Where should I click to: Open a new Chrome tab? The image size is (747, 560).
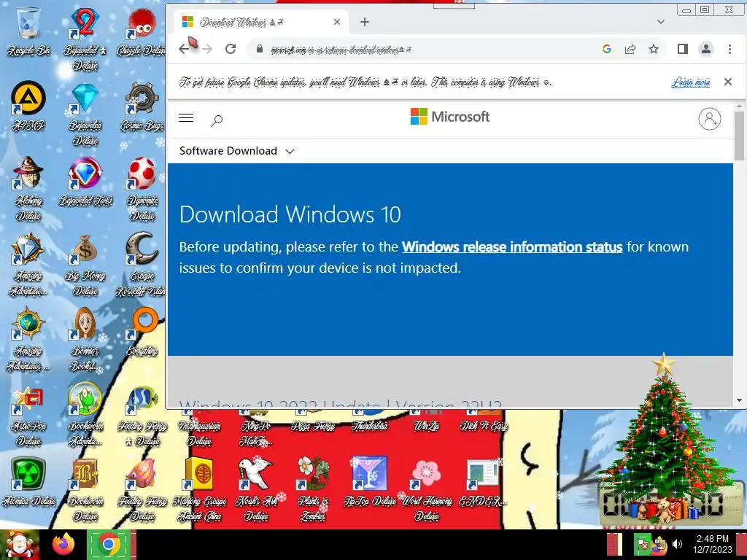[365, 22]
